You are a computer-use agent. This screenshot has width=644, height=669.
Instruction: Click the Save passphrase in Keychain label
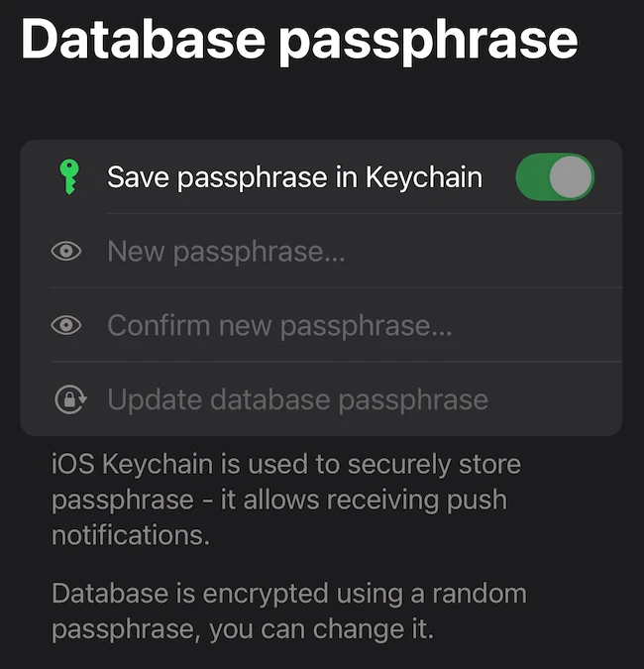(x=294, y=177)
